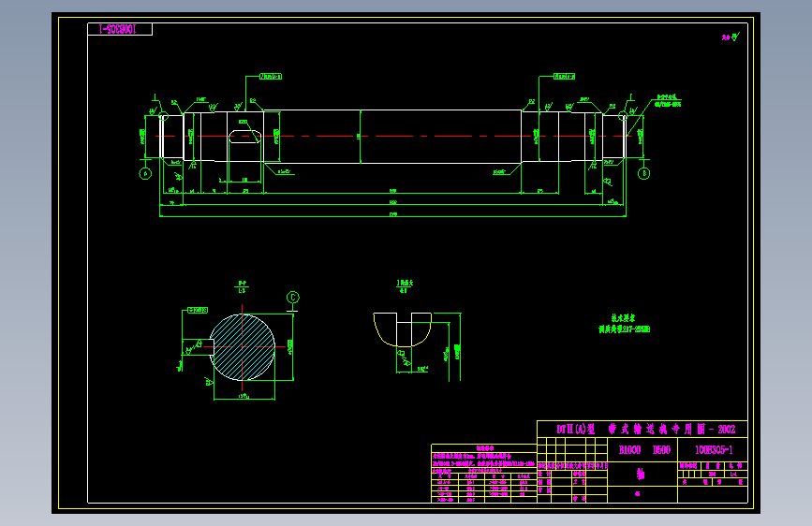Click the hatched circular cross-section view
Viewport: 812px width, 526px height.
click(243, 347)
